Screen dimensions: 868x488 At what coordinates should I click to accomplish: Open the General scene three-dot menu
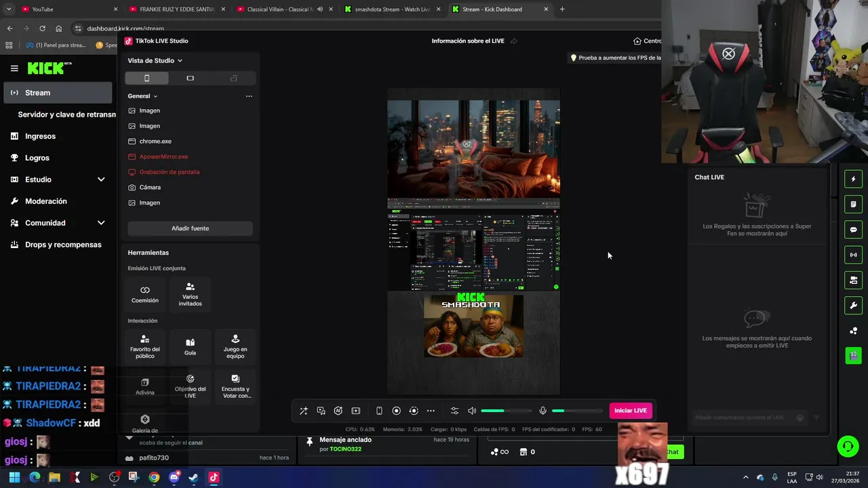coord(249,96)
